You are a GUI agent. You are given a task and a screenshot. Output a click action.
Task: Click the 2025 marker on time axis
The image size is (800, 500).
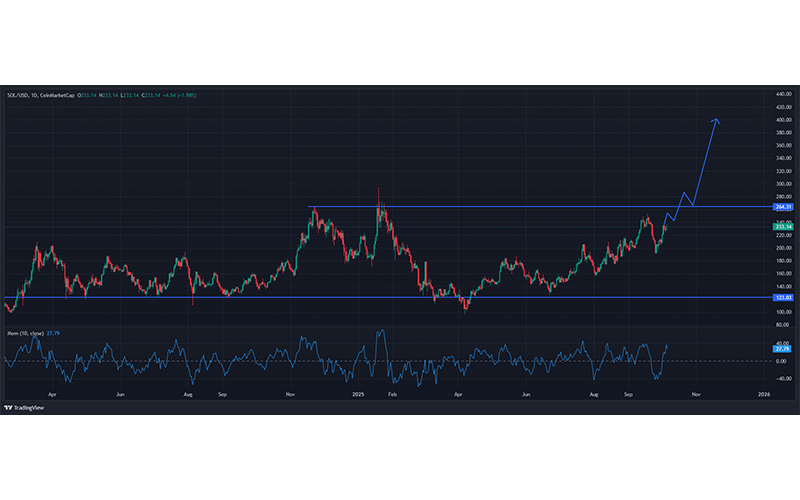click(357, 395)
